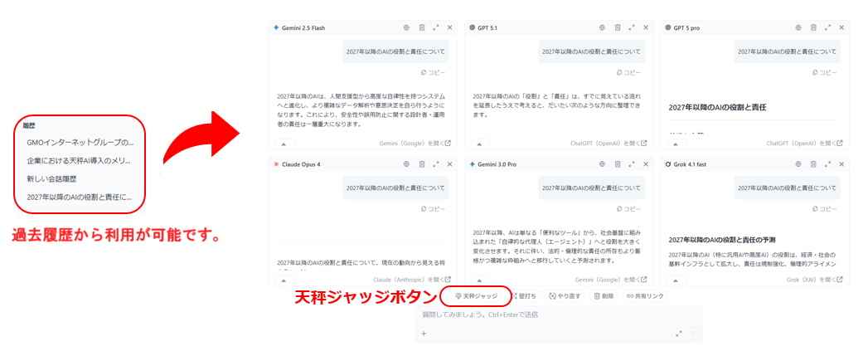Image resolution: width=868 pixels, height=356 pixels.
Task: Collapse the Gemini 3.0 Pro response with up arrow
Action: [481, 280]
